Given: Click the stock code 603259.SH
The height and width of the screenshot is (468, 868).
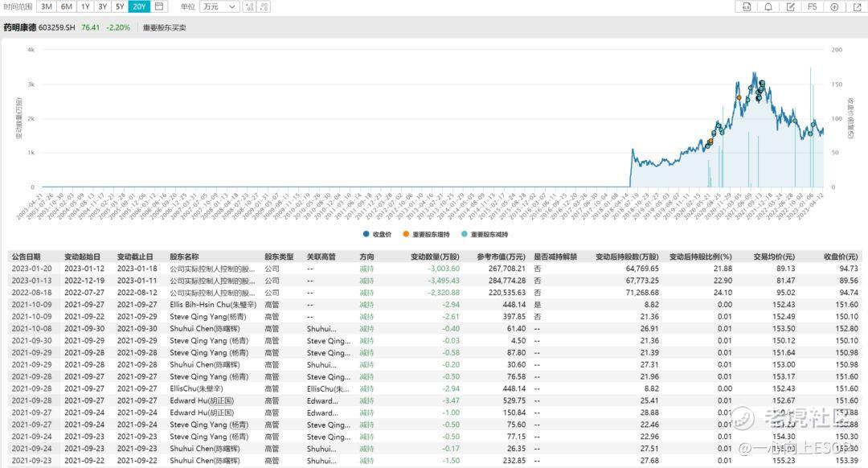Looking at the screenshot, I should [57, 27].
